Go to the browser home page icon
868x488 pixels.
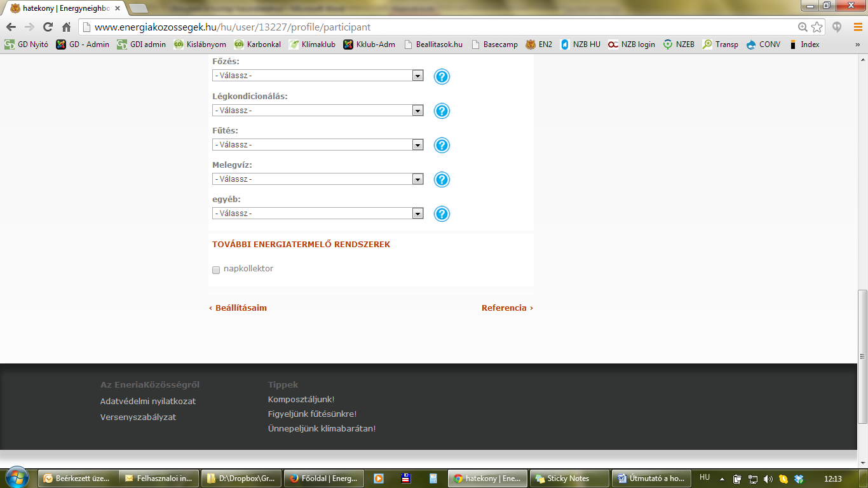66,27
